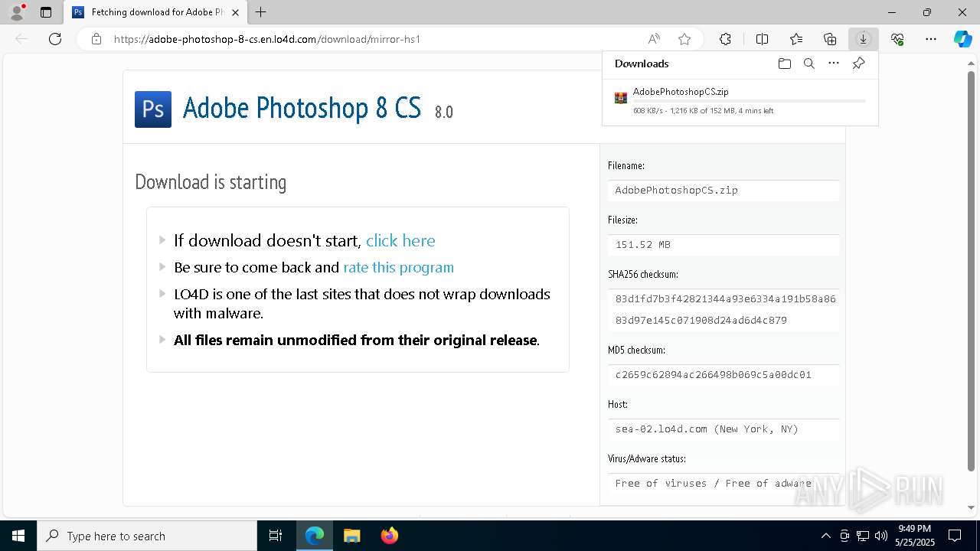This screenshot has height=551, width=980.
Task: Toggle the Downloads toolbar button
Action: point(863,39)
